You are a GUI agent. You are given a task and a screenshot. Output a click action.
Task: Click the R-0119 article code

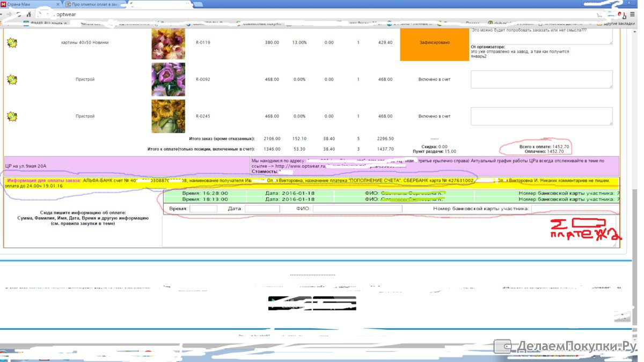(x=203, y=42)
